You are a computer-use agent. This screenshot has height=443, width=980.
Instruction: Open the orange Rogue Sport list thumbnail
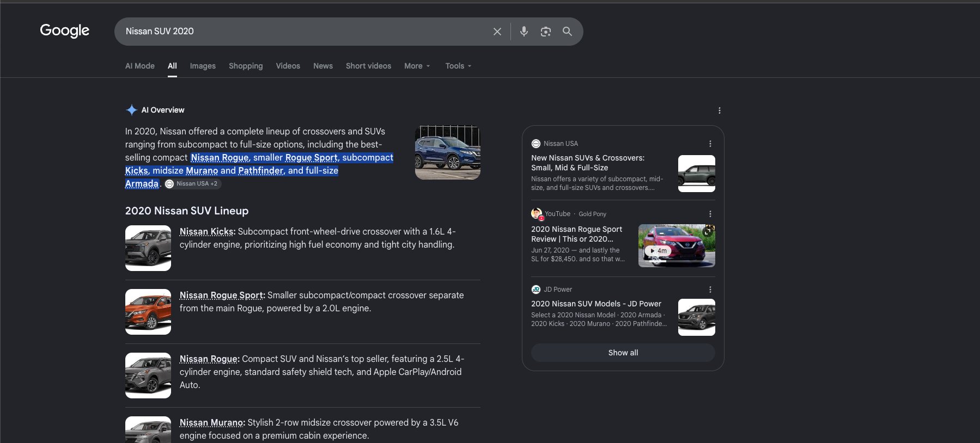click(148, 312)
